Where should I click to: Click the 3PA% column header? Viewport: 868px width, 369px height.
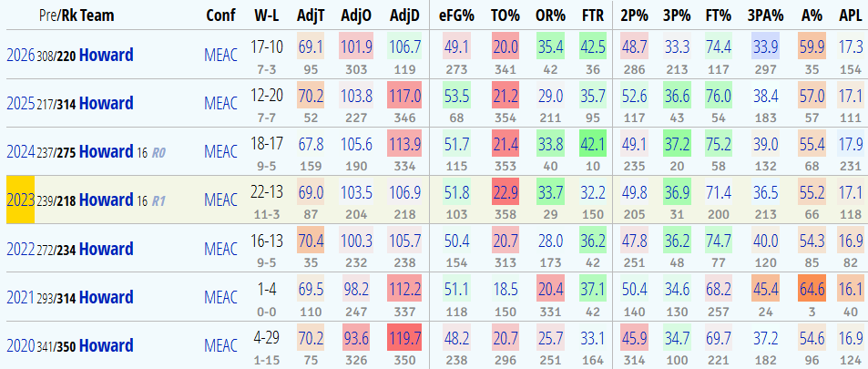click(761, 16)
